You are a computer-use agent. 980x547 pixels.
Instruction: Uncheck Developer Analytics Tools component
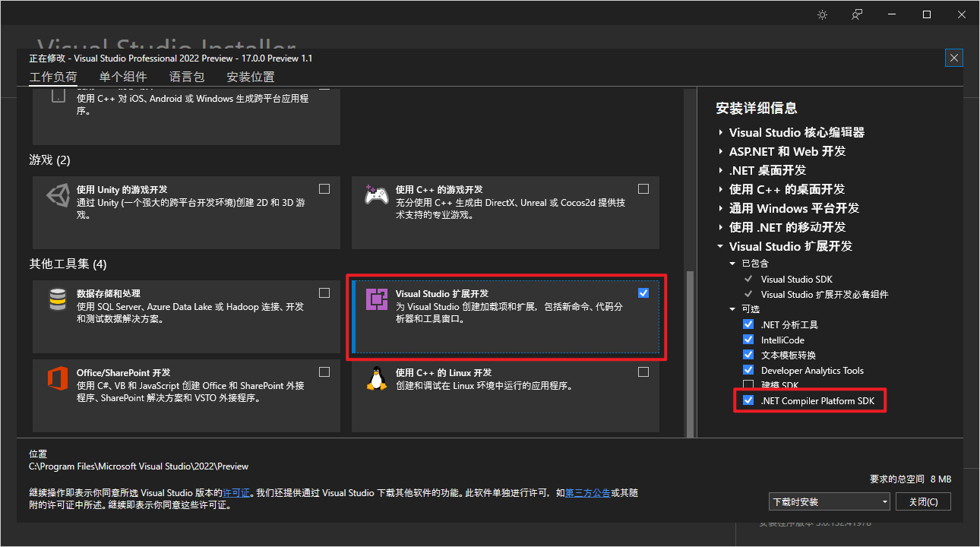(x=748, y=370)
